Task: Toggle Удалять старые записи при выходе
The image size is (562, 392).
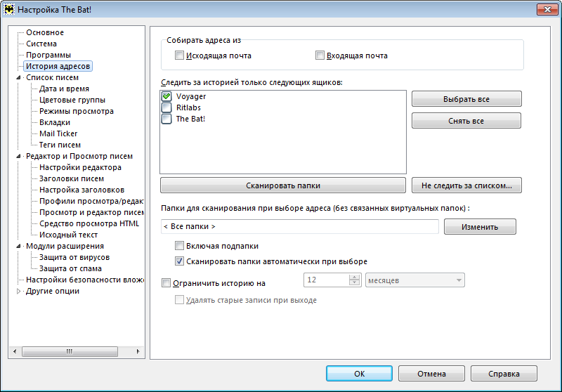Action: coord(179,300)
